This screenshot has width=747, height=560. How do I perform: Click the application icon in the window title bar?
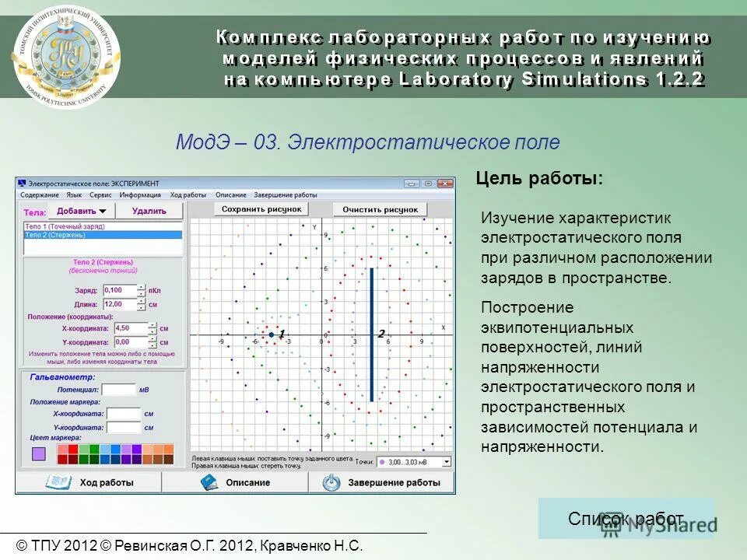click(x=22, y=184)
